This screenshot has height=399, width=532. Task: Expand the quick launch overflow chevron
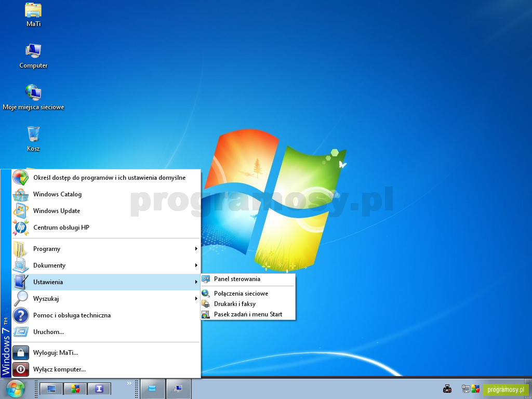click(129, 383)
